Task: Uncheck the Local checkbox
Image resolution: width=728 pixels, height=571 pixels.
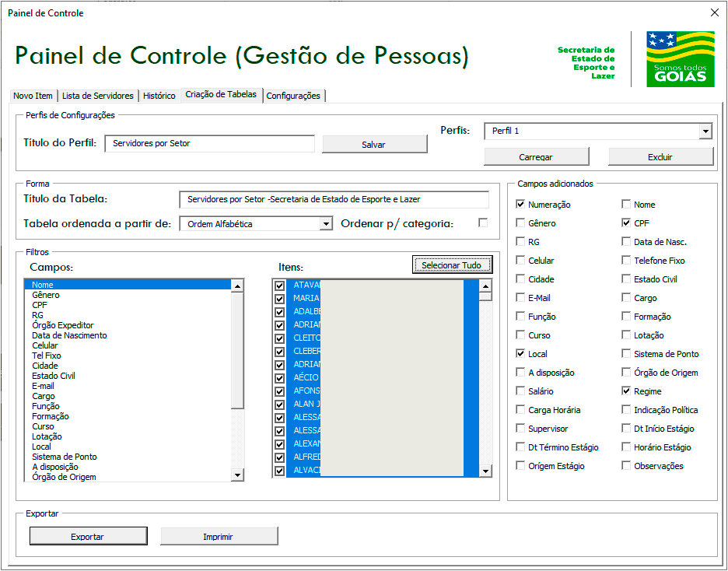Action: [520, 354]
